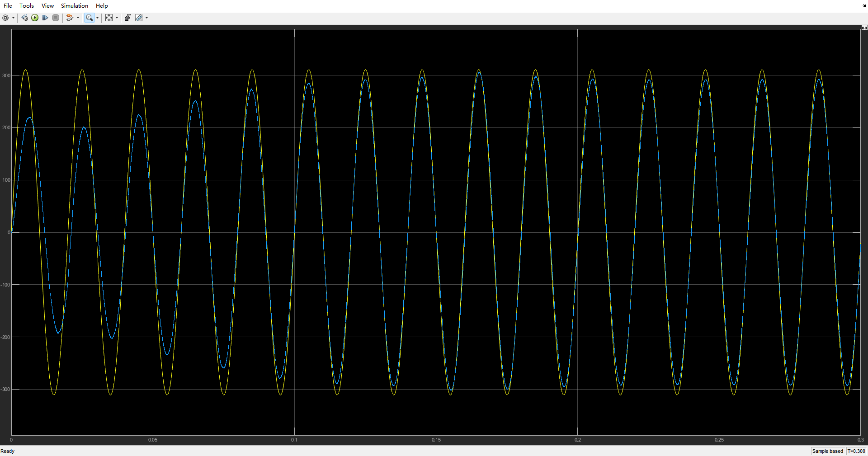Open the triggers icon in toolbar

pos(127,18)
